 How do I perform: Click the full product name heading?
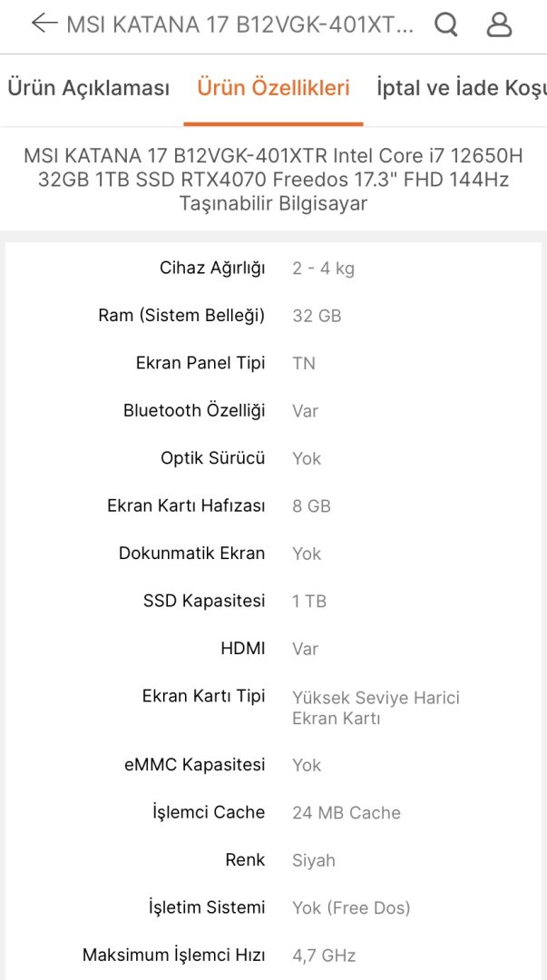click(273, 179)
